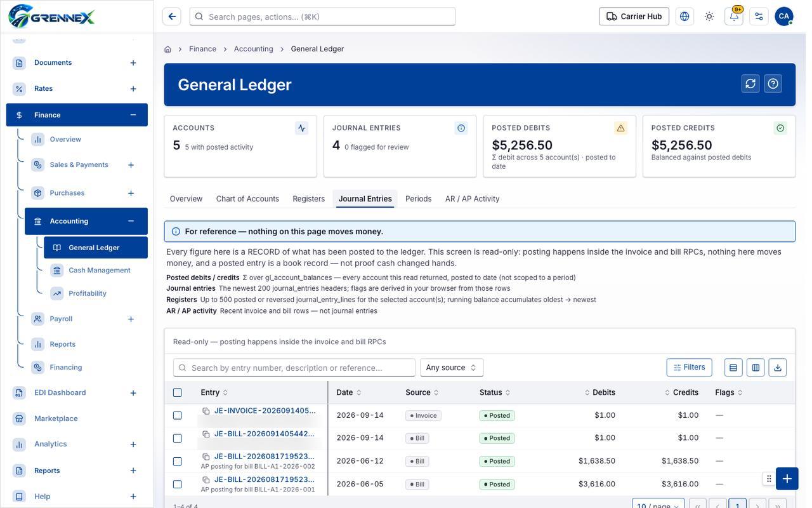Expand the Sales & Payments group

(x=131, y=165)
